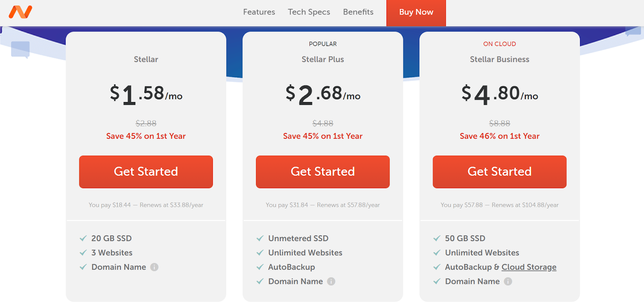The image size is (644, 308).
Task: Click the ON CLOUD label
Action: 500,44
